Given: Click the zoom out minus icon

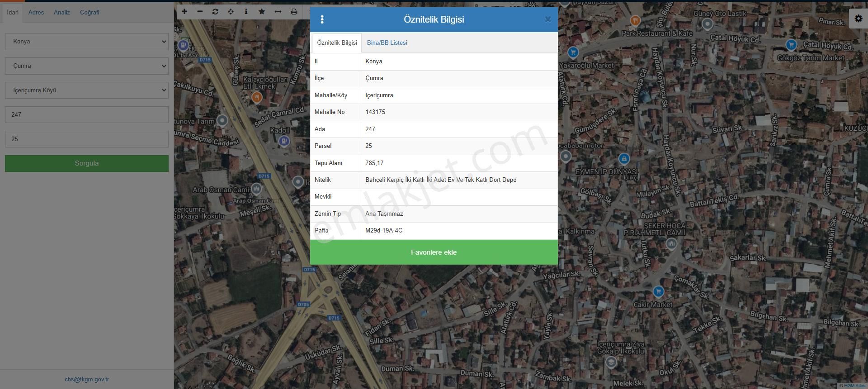Looking at the screenshot, I should (200, 12).
